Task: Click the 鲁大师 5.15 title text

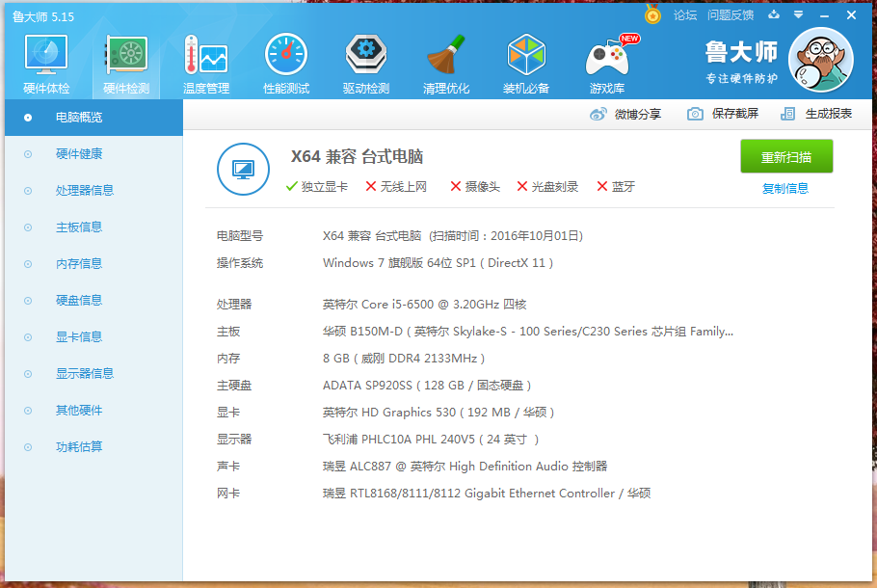Action: 43,16
